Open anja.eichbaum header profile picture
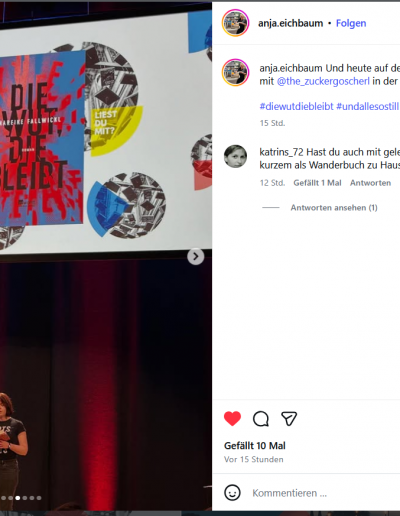The image size is (400, 516). tap(235, 23)
